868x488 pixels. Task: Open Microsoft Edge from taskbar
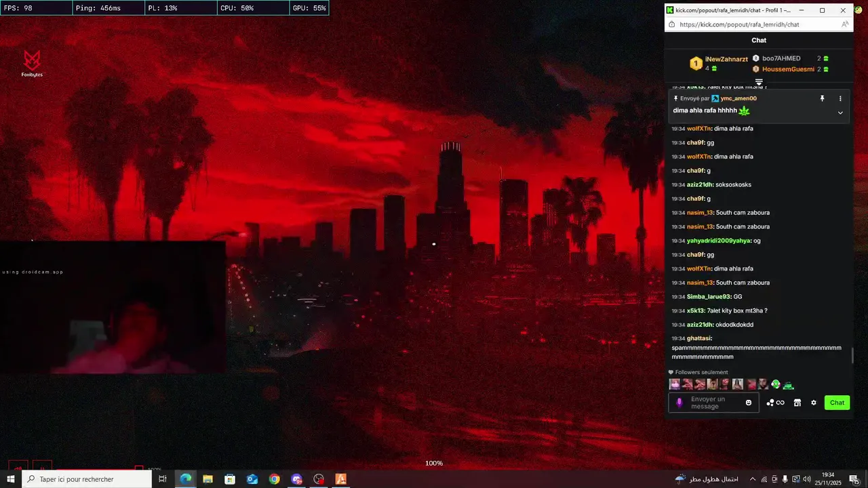click(185, 479)
